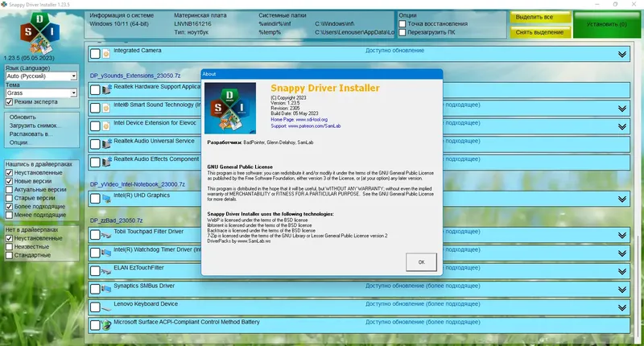Tick the Realtek Hardware Support Application checkbox
This screenshot has height=346, width=644.
(x=95, y=90)
